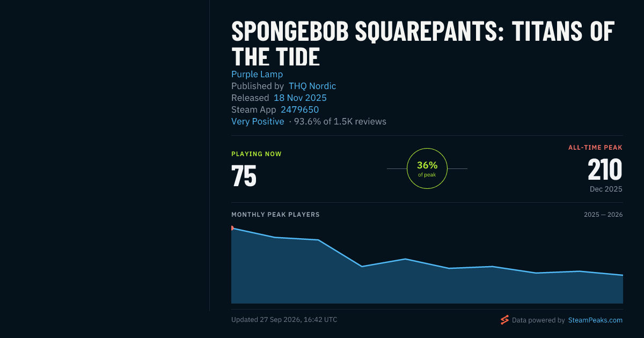
Task: Select the game title heading
Action: coord(423,45)
